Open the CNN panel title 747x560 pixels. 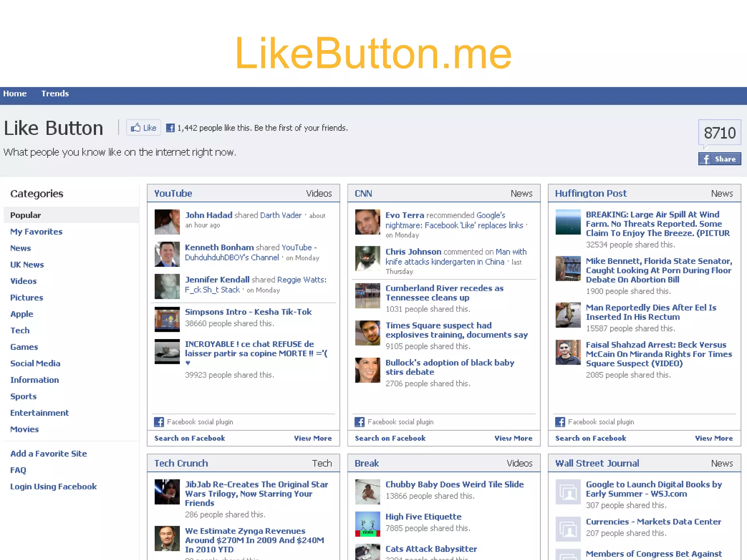(363, 194)
